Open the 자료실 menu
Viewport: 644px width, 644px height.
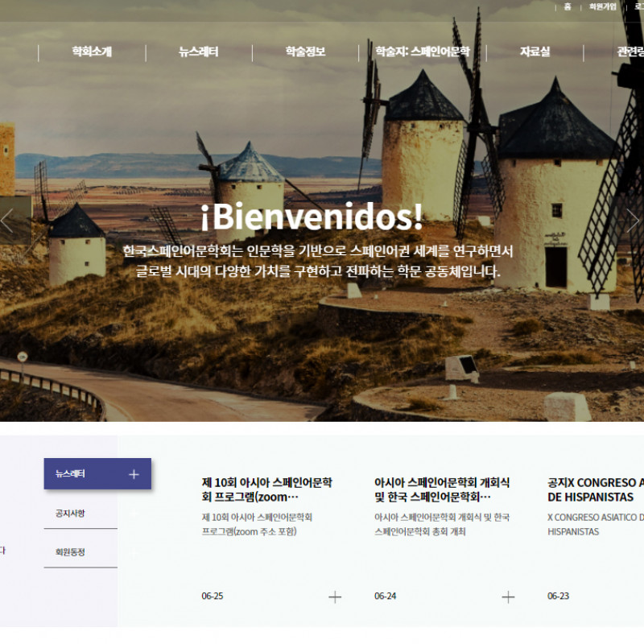(x=535, y=52)
